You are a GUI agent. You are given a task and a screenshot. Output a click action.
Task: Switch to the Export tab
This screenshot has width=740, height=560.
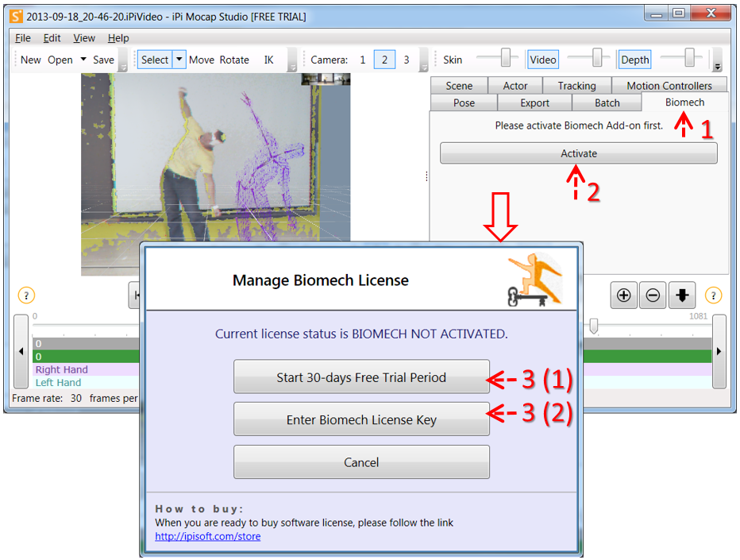534,102
